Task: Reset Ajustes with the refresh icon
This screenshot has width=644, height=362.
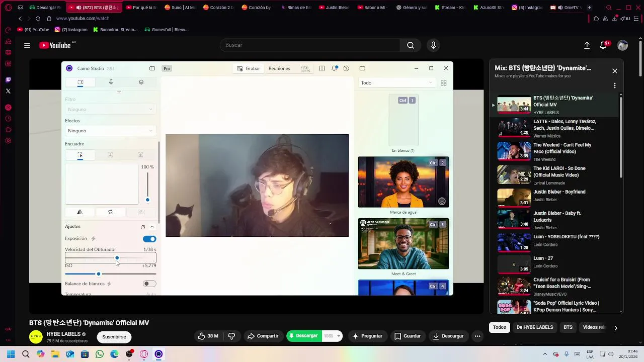Action: click(x=143, y=227)
